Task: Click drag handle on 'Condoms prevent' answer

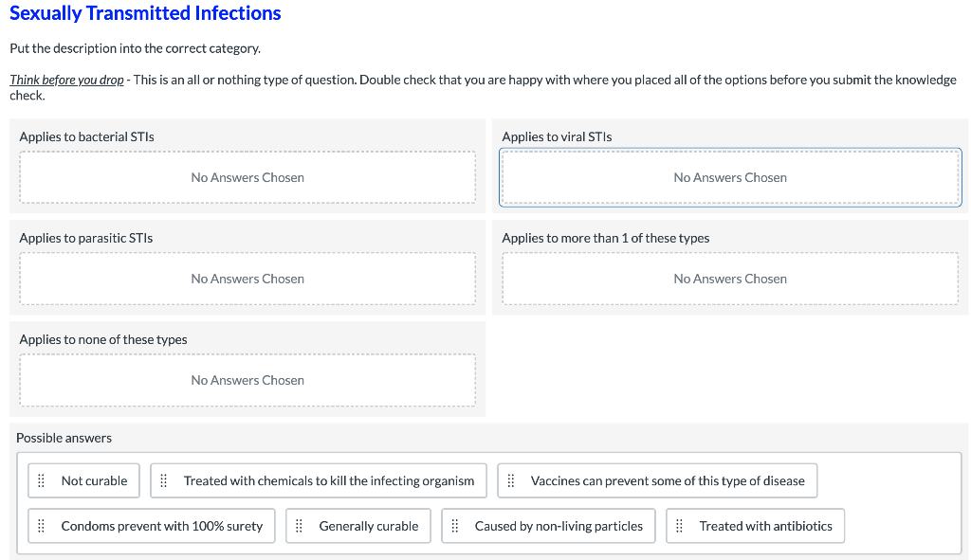Action: click(x=41, y=526)
